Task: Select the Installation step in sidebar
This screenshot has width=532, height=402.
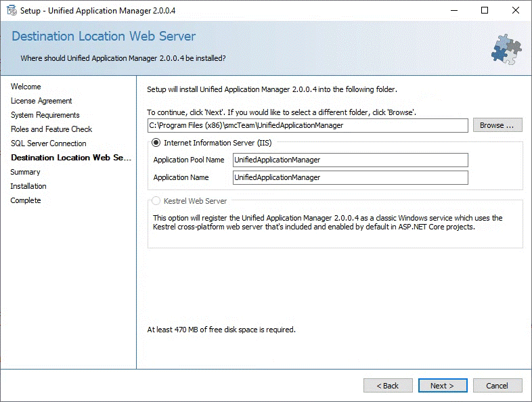Action: pyautogui.click(x=28, y=186)
